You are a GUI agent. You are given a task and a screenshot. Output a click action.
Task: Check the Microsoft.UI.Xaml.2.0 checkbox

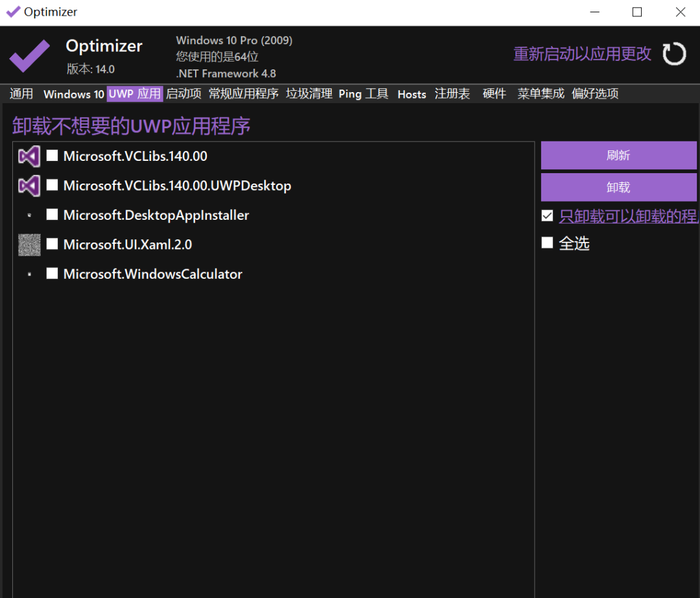click(x=52, y=244)
